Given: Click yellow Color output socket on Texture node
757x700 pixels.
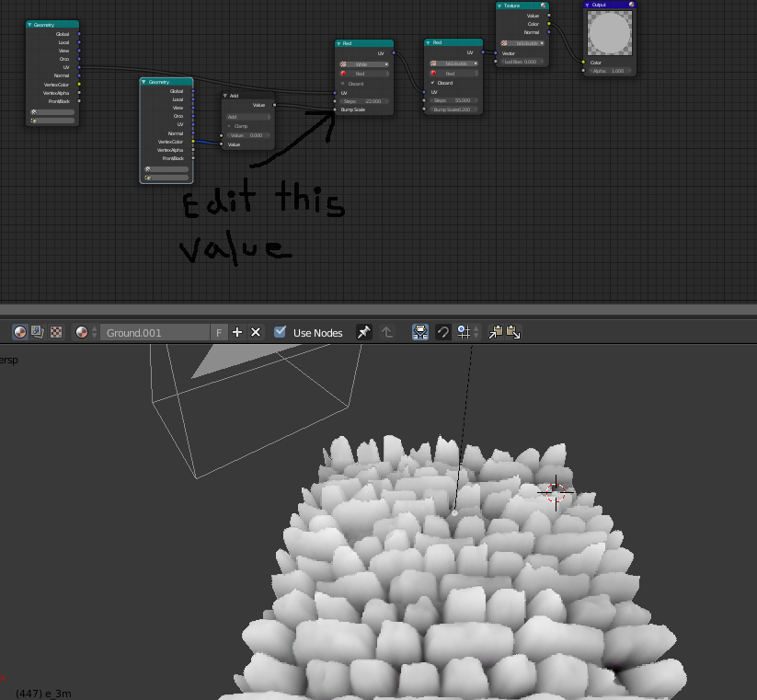Looking at the screenshot, I should (549, 24).
